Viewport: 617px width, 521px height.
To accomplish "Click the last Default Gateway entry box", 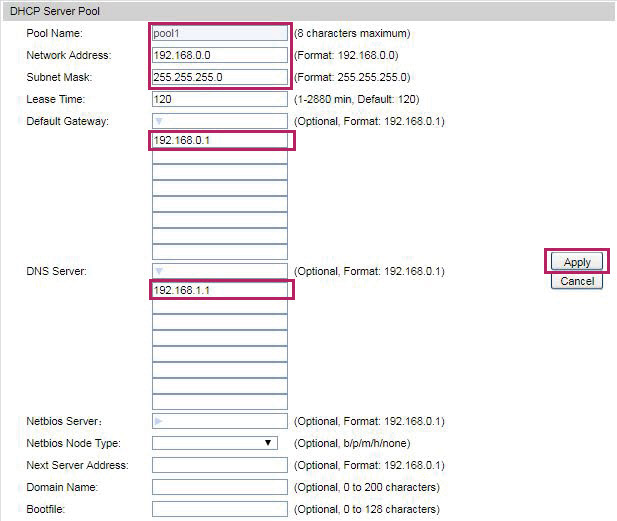I will [220, 252].
